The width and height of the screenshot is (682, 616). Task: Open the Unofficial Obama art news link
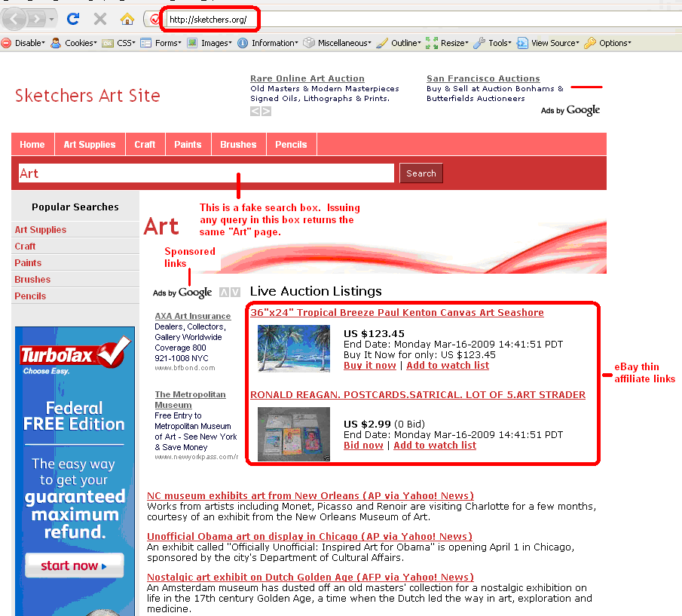[x=310, y=536]
